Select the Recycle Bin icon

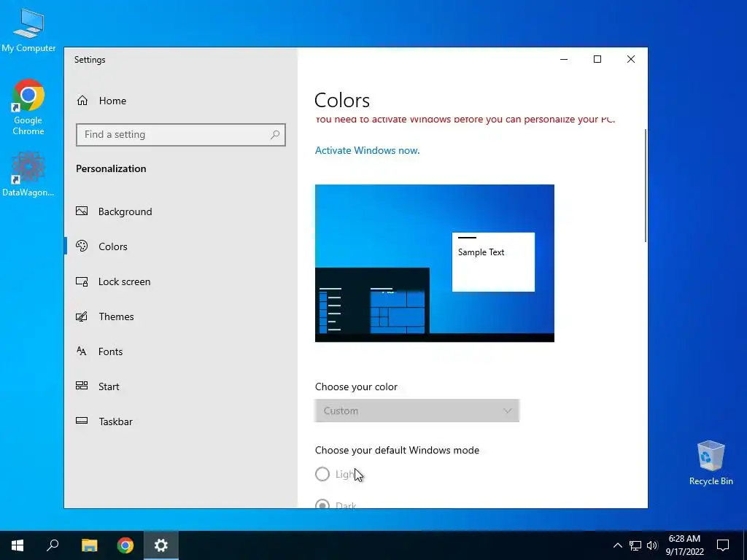(711, 463)
